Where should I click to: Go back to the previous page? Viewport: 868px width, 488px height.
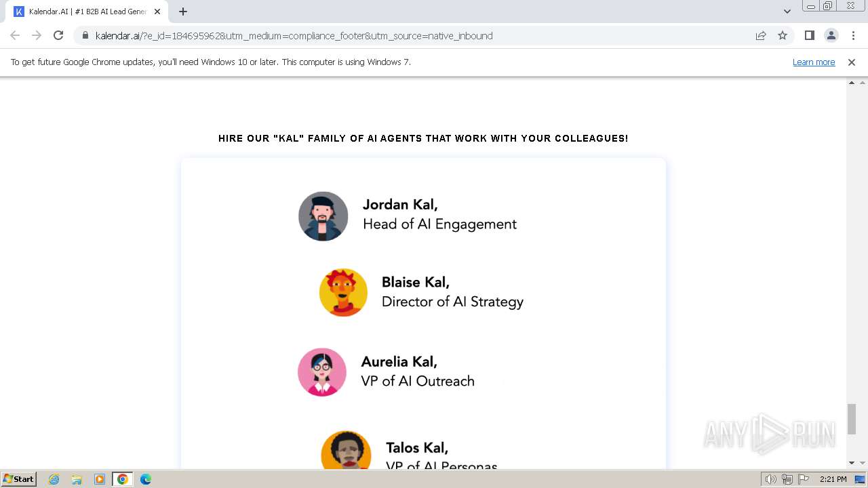tap(15, 35)
